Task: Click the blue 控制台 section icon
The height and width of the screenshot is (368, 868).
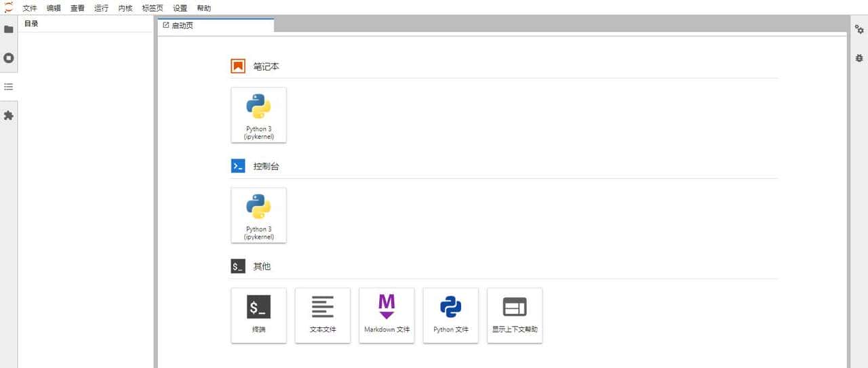Action: click(238, 166)
